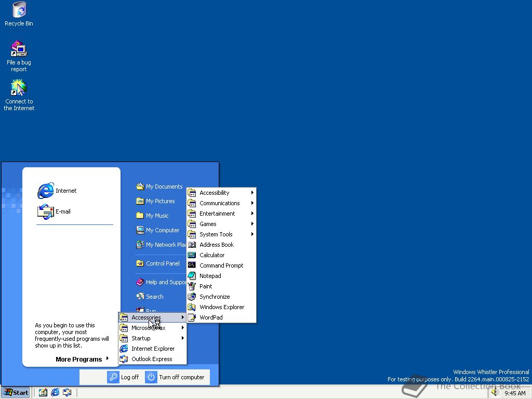
Task: Click the 9:45 AM taskbar clock
Action: (x=515, y=393)
